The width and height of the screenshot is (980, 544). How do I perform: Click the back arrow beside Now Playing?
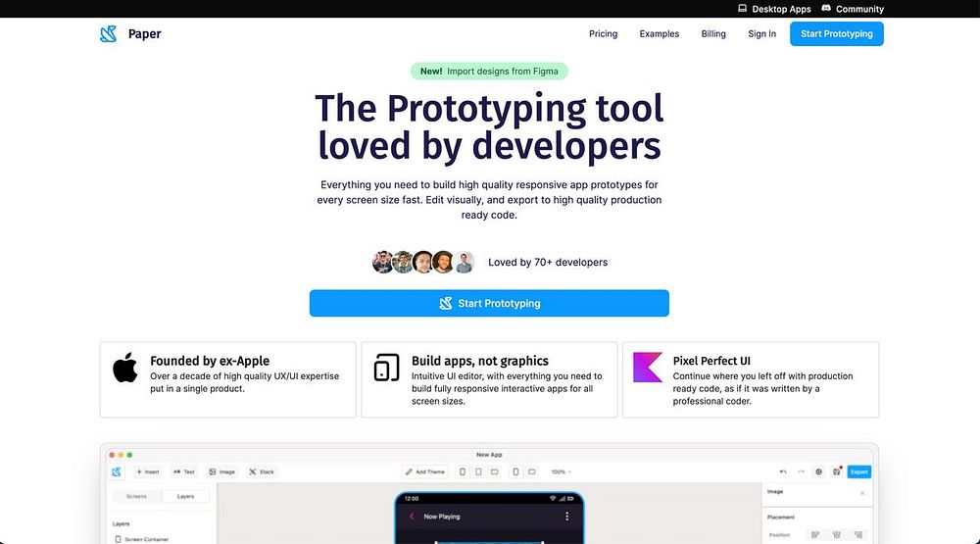point(412,517)
